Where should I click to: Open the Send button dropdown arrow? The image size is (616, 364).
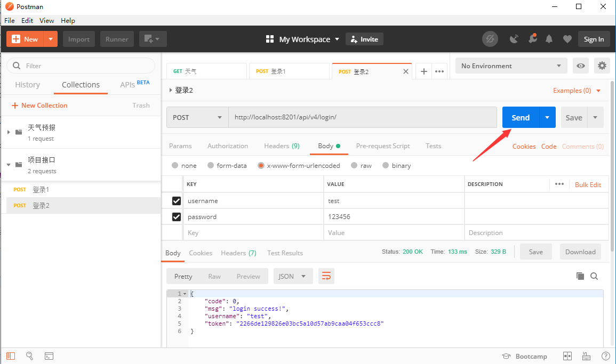(x=547, y=117)
